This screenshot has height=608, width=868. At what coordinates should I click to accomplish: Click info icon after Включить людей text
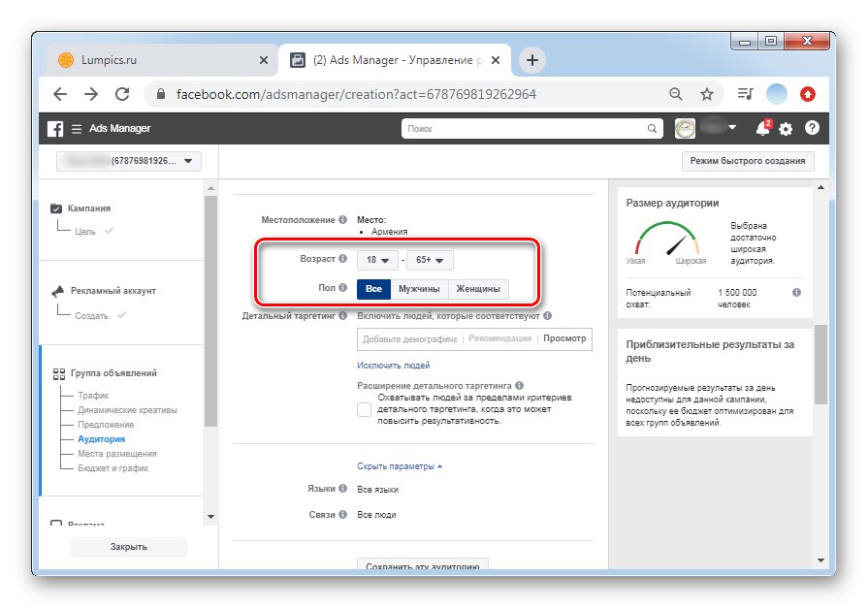pyautogui.click(x=547, y=315)
